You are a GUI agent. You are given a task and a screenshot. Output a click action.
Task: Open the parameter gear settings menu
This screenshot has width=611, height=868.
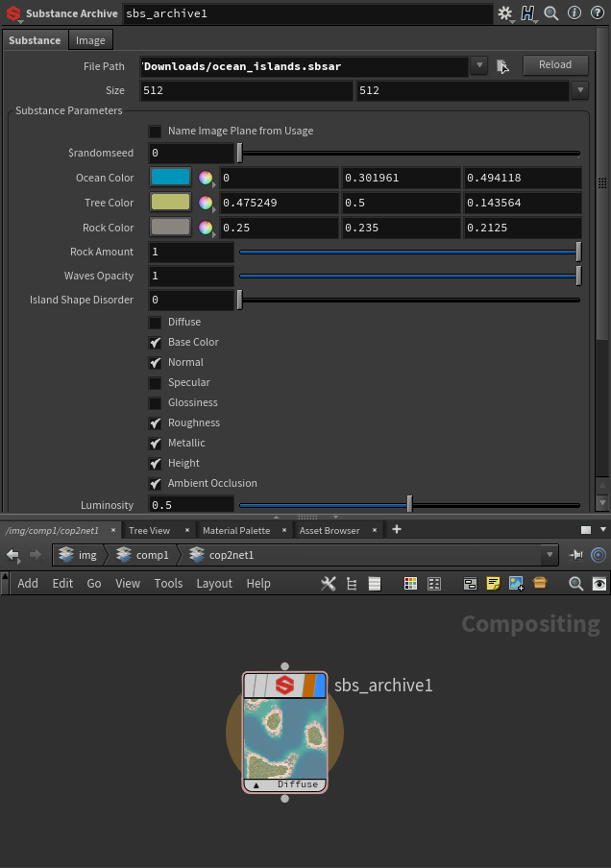click(x=504, y=13)
